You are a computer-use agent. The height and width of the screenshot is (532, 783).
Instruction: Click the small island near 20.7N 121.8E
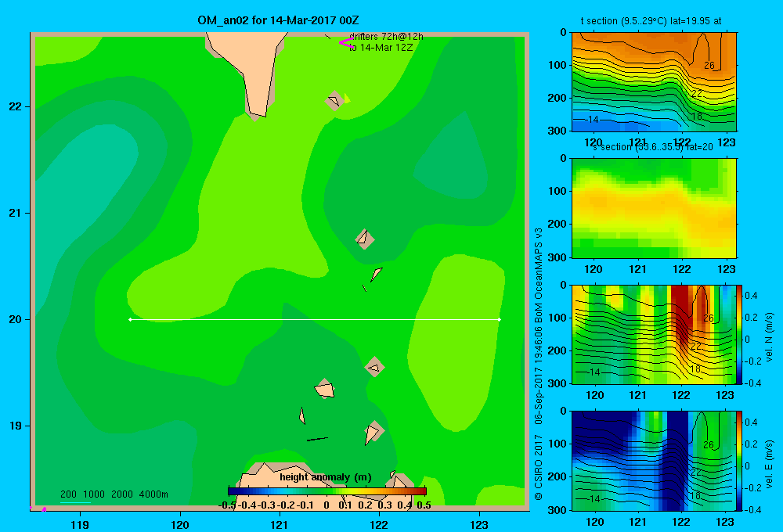click(x=365, y=239)
